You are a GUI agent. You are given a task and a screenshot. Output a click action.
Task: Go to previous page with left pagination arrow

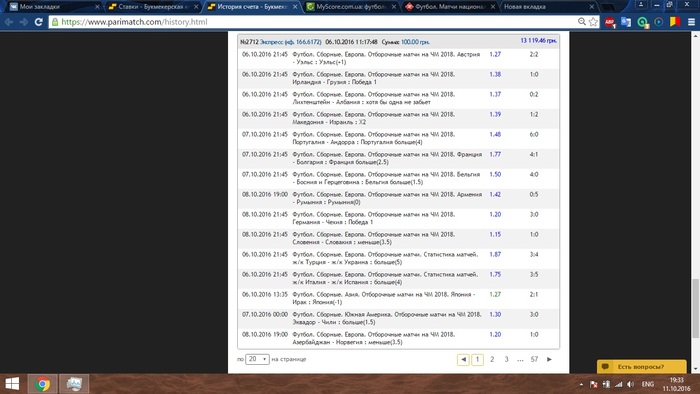[x=463, y=359]
